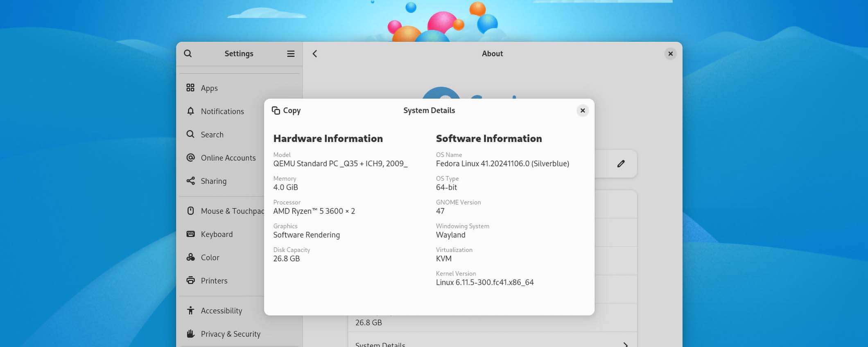Open the Settings hamburger menu
The height and width of the screenshot is (347, 868).
291,54
